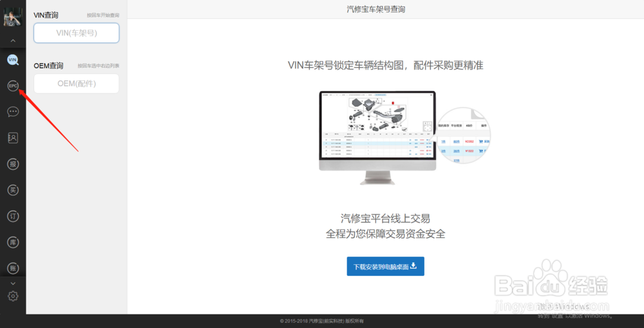Viewport: 644px width, 328px height.
Task: Open the user avatar profile picture
Action: click(x=13, y=17)
